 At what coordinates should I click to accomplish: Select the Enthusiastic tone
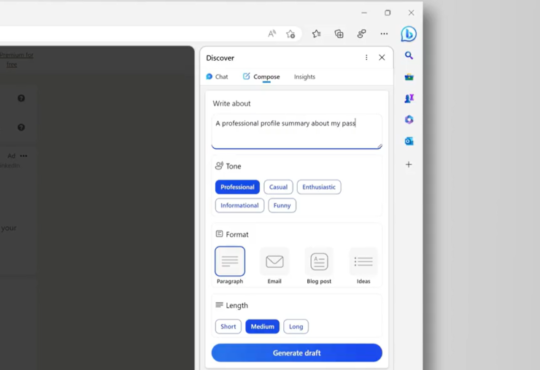point(319,187)
